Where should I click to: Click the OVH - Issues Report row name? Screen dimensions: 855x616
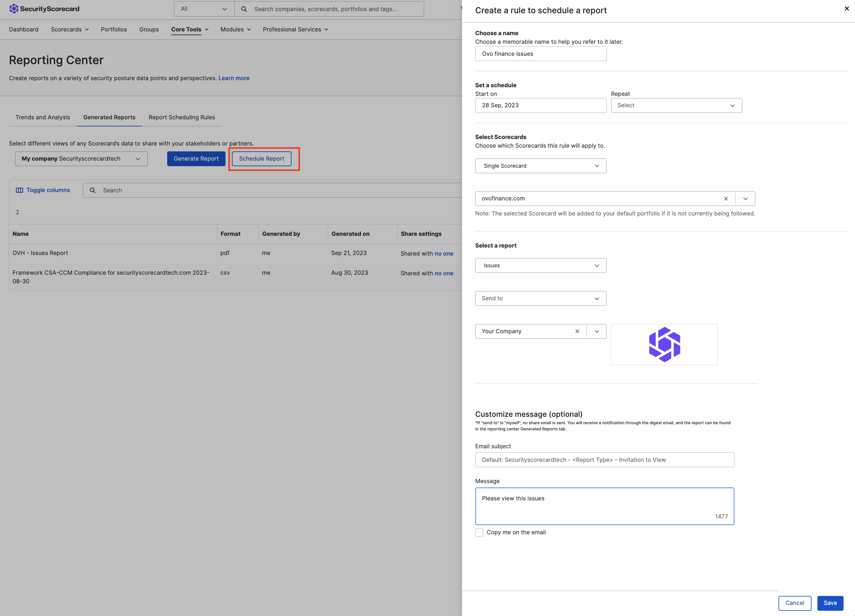click(x=40, y=253)
